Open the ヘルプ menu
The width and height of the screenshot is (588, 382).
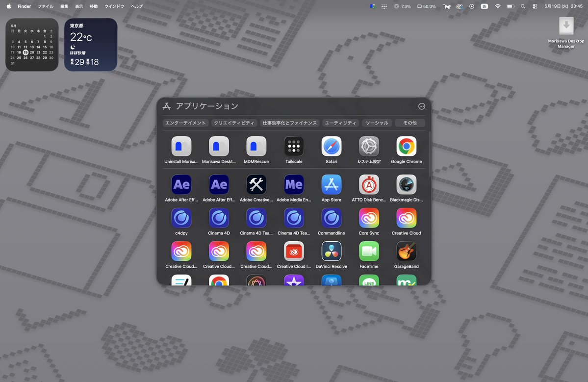coord(137,6)
